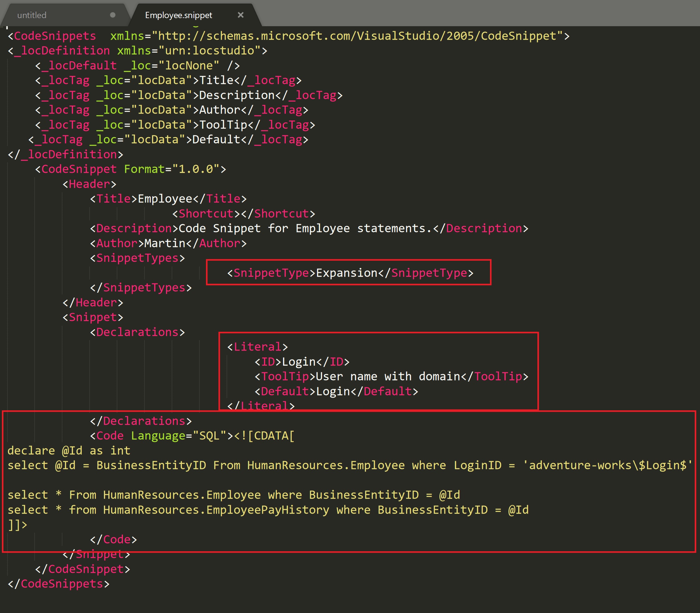Click the word Martin in Author tag
Viewport: 700px width, 613px height.
click(165, 243)
